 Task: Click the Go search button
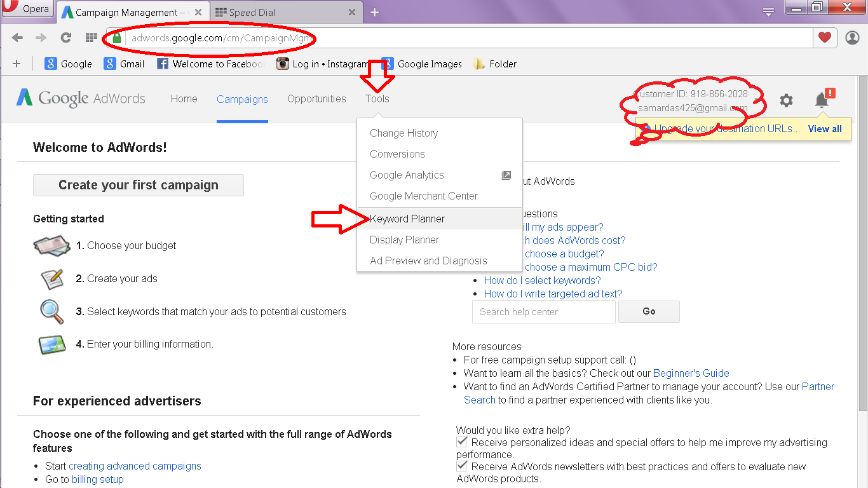[649, 311]
